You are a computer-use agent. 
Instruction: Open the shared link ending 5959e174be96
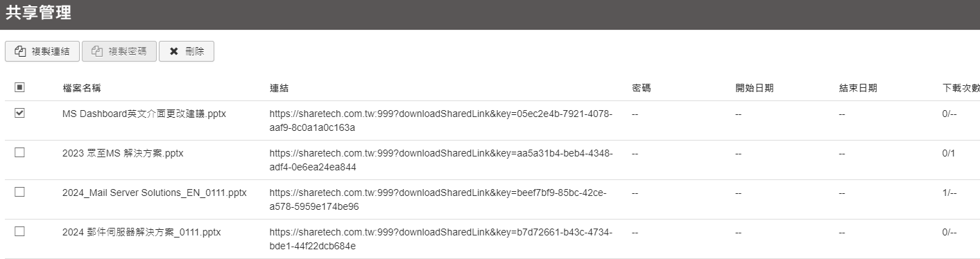438,199
